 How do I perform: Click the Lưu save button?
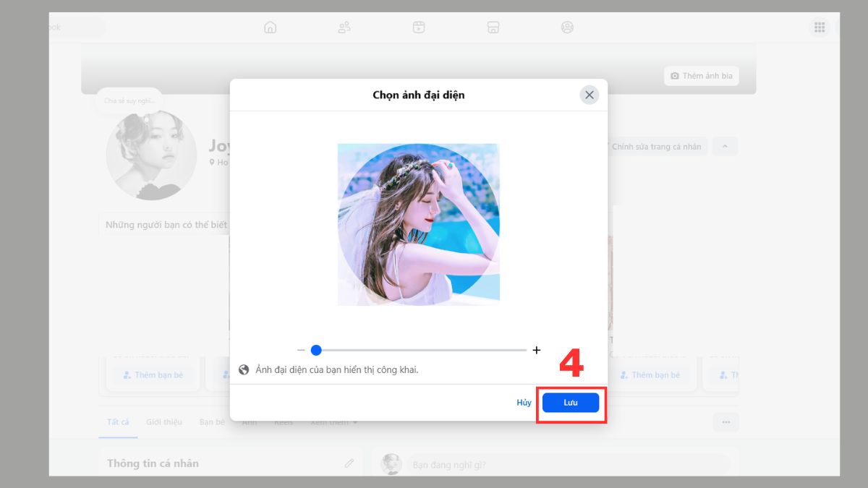pos(571,403)
